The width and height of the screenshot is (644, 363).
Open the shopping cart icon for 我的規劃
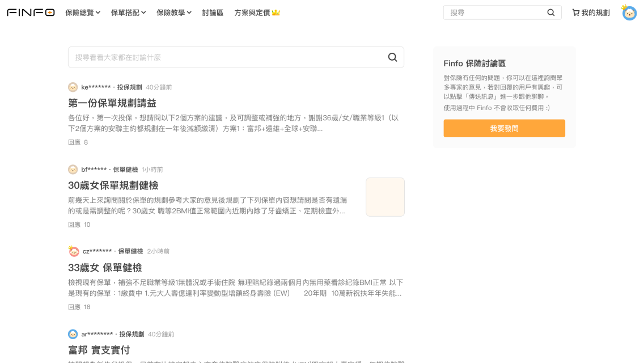coord(576,12)
